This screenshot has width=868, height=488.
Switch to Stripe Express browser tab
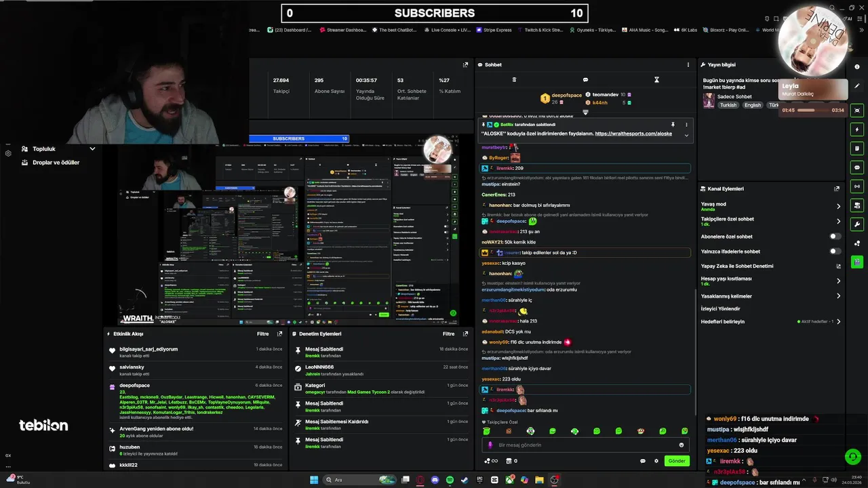494,30
